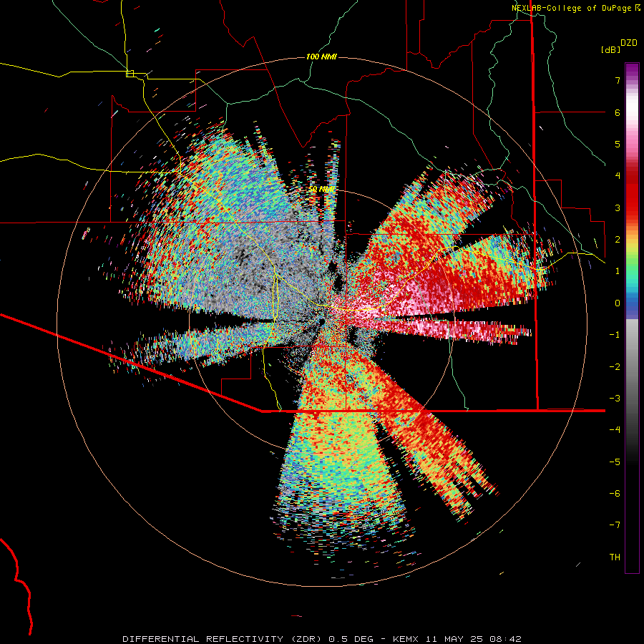Viewport: 644px width, 644px height.
Task: Click the 6 dB scale label
Action: click(x=618, y=112)
